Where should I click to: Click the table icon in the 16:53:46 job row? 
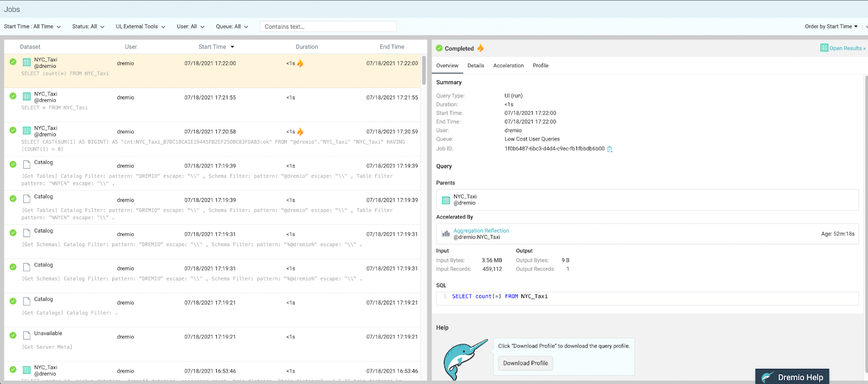coord(27,370)
